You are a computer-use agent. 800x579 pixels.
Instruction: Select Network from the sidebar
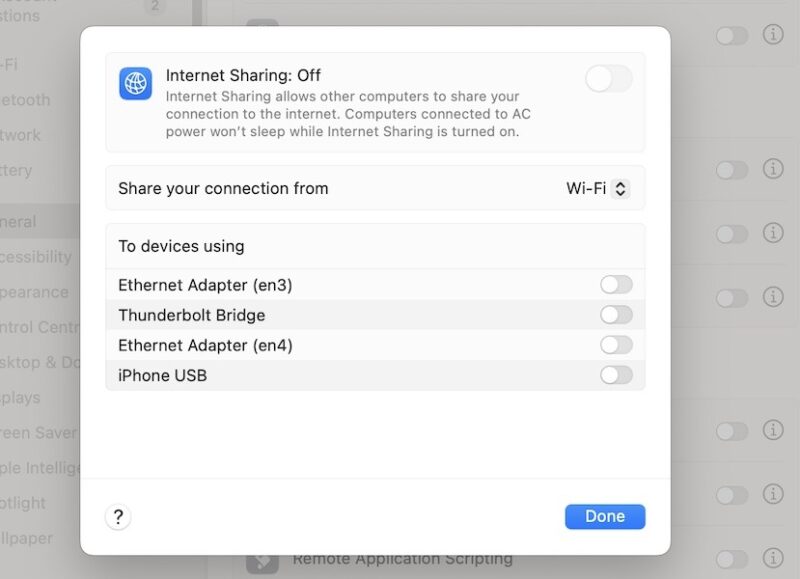point(25,135)
